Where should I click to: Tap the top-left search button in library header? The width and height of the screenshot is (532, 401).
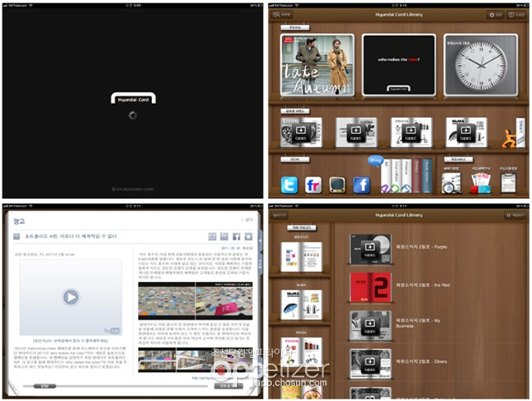pyautogui.click(x=282, y=15)
